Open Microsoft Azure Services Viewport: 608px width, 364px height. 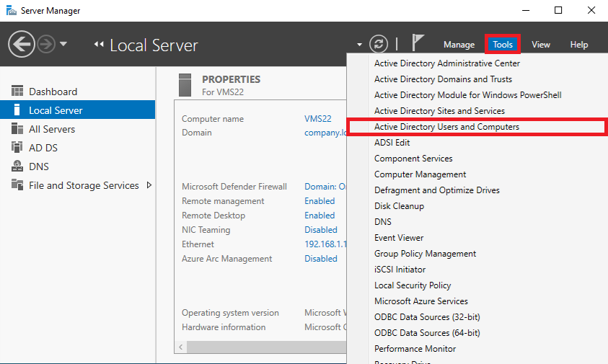click(420, 301)
